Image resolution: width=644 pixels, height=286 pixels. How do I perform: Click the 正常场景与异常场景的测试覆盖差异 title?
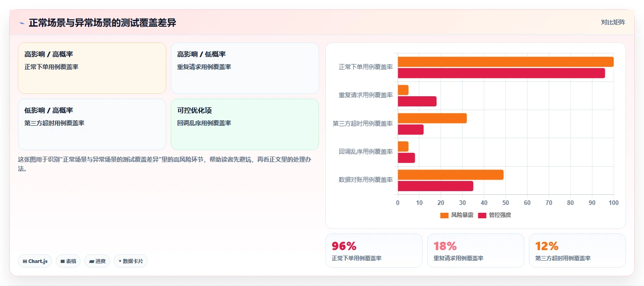102,23
